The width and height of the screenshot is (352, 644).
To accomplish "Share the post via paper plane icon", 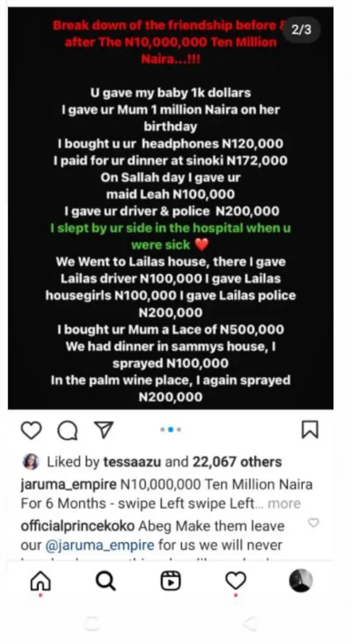I will point(102,431).
